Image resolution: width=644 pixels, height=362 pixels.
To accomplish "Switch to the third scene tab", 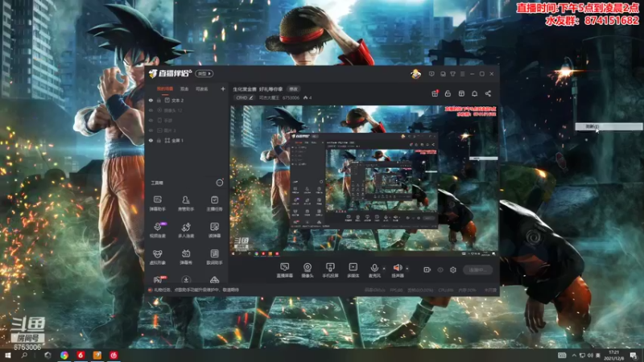I will coord(202,88).
